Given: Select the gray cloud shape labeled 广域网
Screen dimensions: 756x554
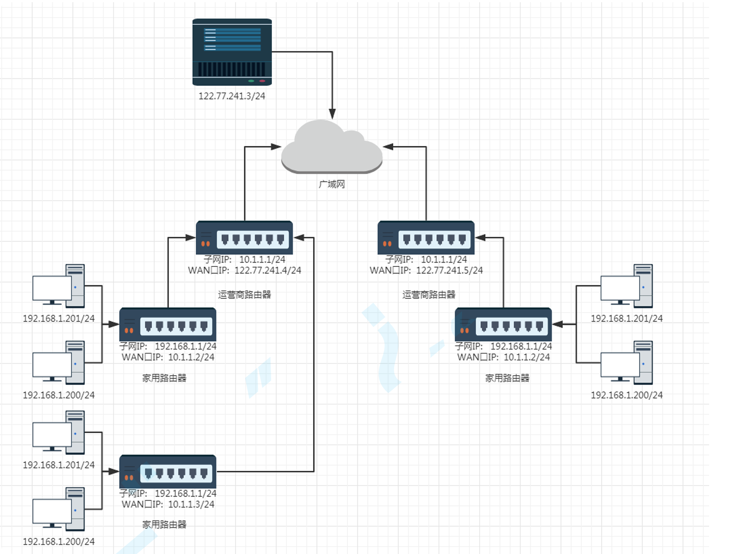Looking at the screenshot, I should coord(332,146).
